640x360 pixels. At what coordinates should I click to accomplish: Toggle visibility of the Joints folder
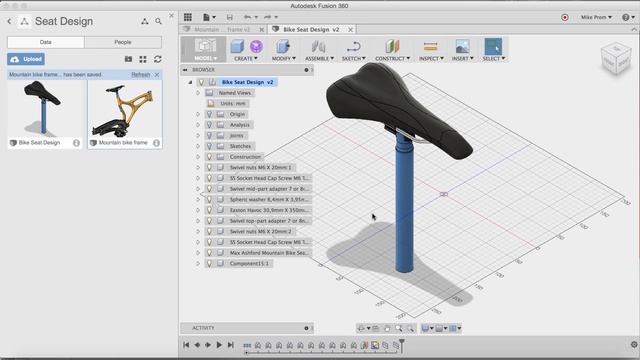(x=209, y=136)
